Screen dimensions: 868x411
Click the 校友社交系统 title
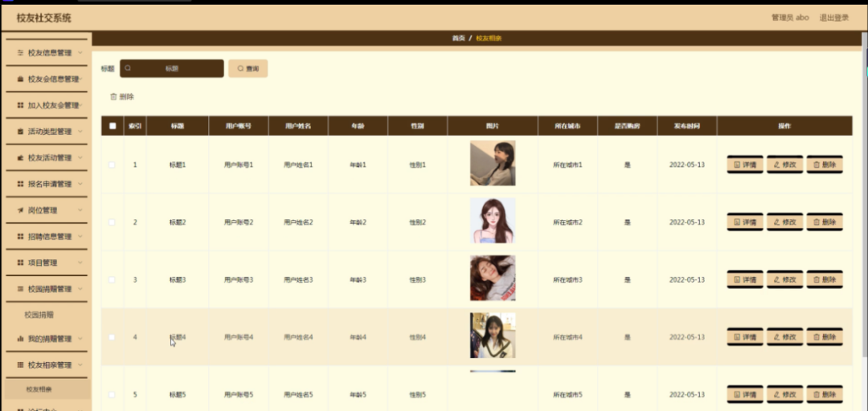pyautogui.click(x=43, y=18)
